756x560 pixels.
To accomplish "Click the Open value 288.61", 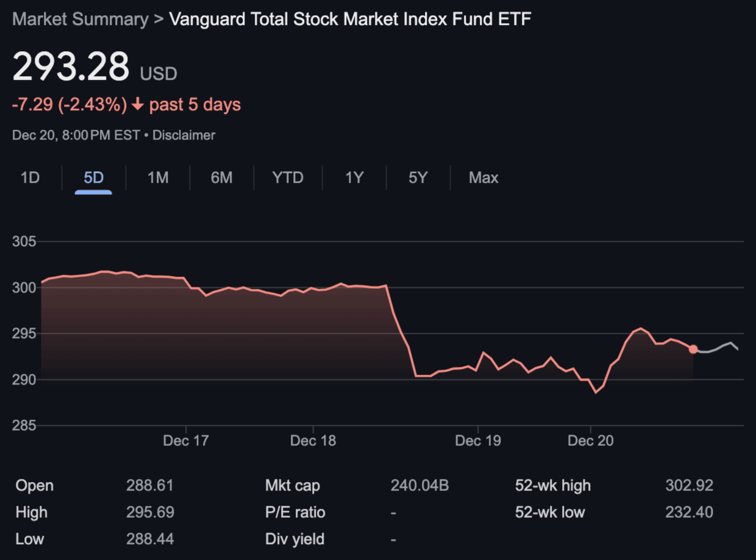I will 150,486.
